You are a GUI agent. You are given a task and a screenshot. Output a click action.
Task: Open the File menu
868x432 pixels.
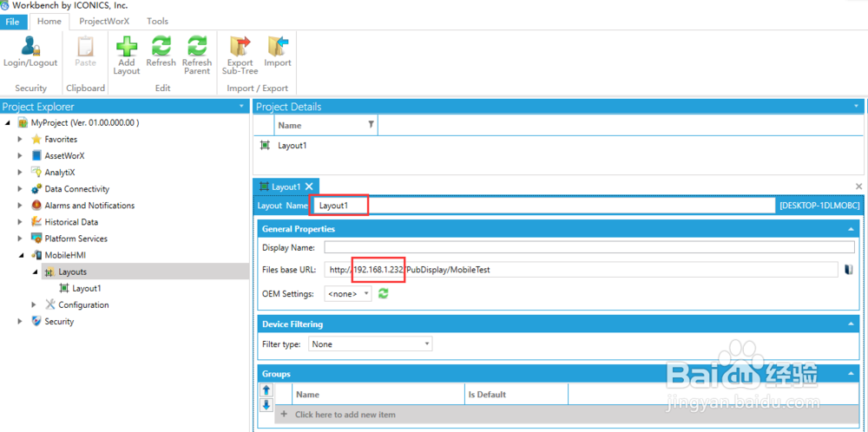tap(13, 22)
